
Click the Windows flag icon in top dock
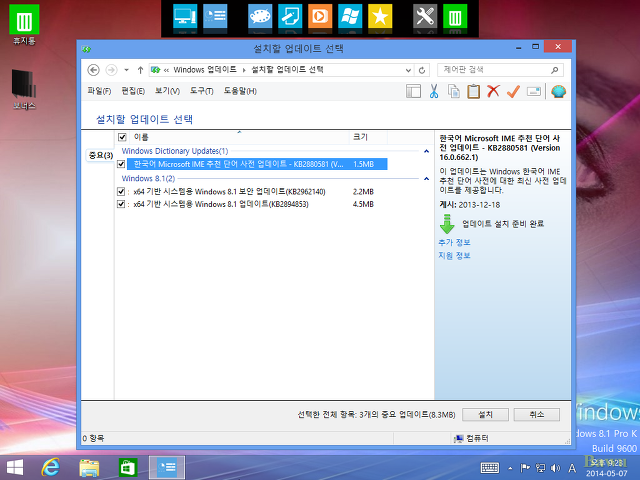click(350, 16)
